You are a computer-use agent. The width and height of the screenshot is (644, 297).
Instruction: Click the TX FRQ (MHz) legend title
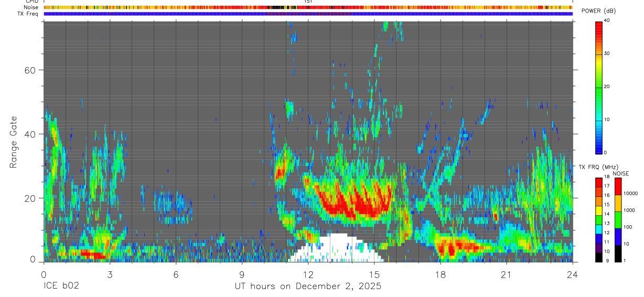[598, 167]
